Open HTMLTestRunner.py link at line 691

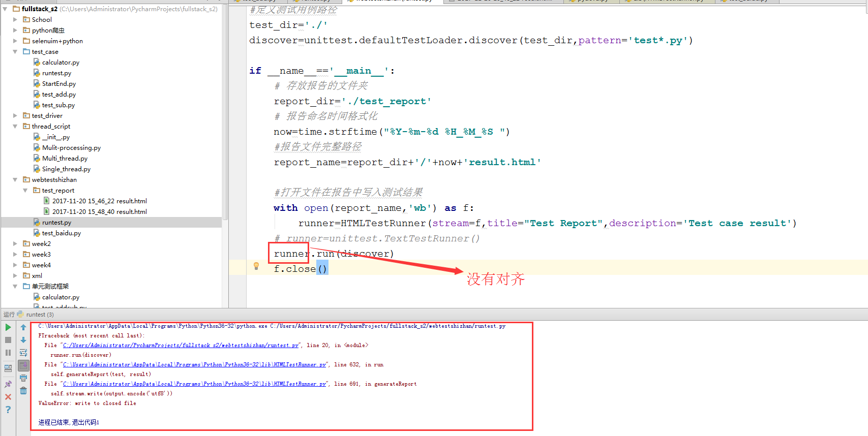(x=195, y=384)
